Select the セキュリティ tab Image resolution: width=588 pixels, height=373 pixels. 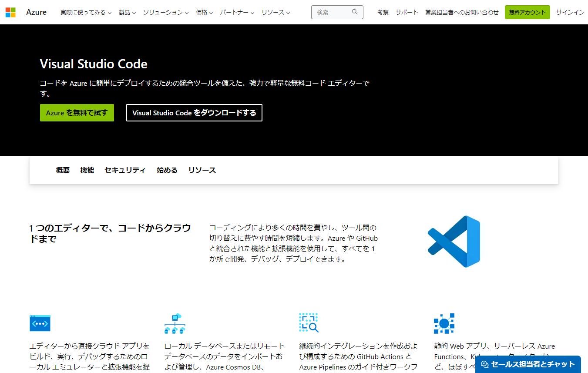click(125, 170)
